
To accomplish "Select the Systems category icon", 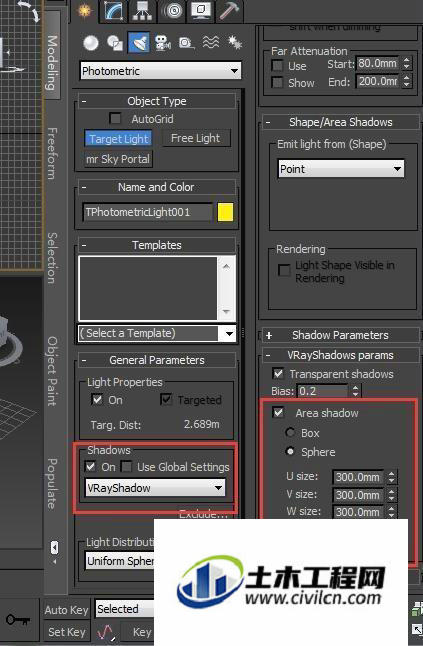I will pos(235,43).
